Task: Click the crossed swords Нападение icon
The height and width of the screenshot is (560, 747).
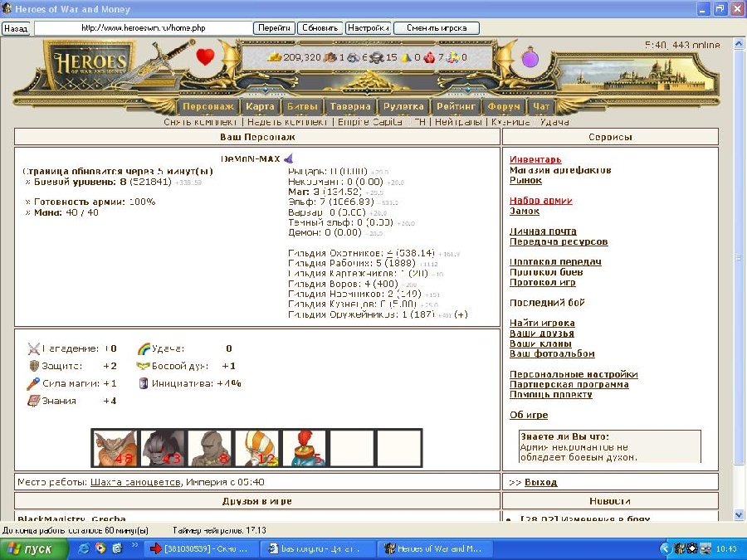Action: point(33,348)
